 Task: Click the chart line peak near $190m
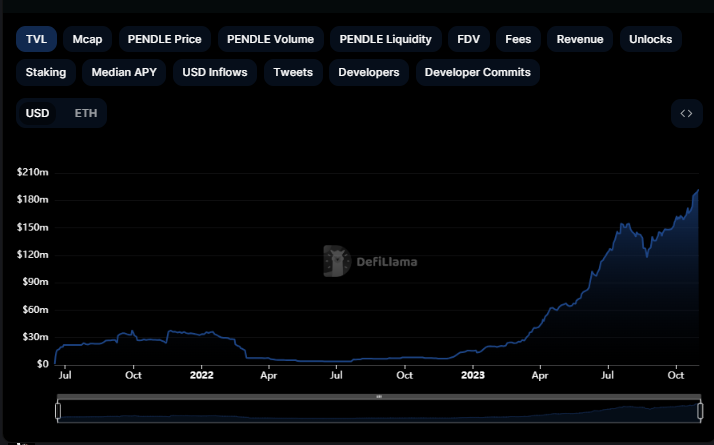point(698,190)
